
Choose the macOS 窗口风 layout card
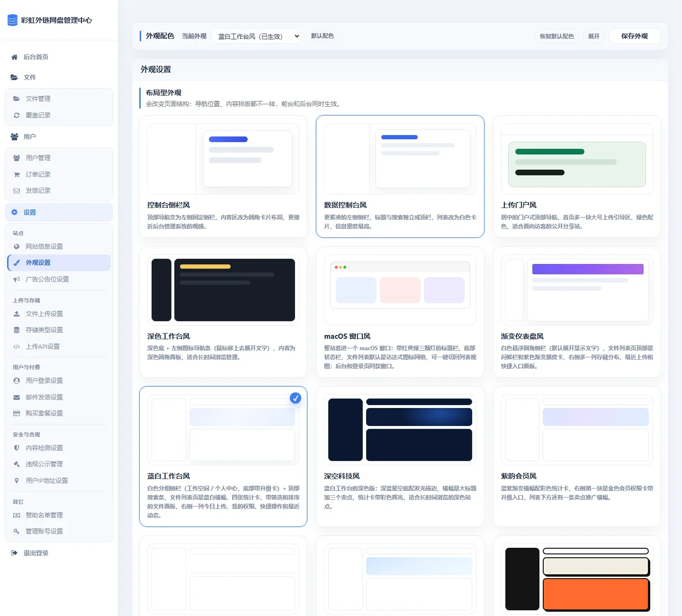pos(400,312)
